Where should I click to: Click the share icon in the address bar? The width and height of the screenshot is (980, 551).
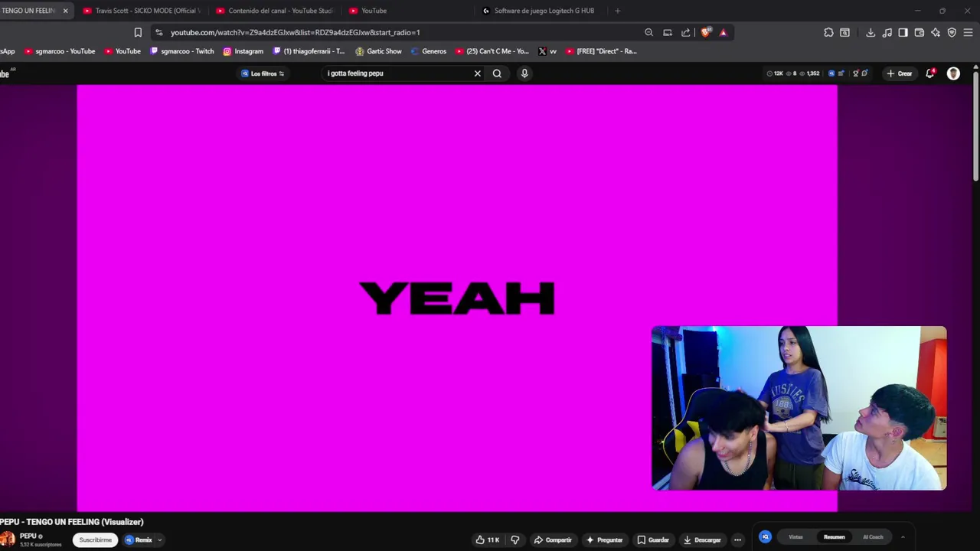[686, 32]
